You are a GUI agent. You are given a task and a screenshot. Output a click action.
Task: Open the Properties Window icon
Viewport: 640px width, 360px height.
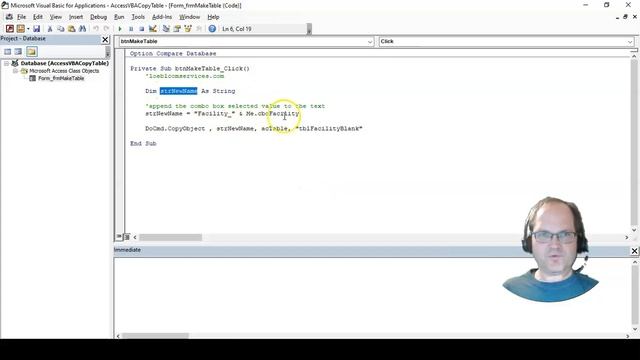[177, 29]
